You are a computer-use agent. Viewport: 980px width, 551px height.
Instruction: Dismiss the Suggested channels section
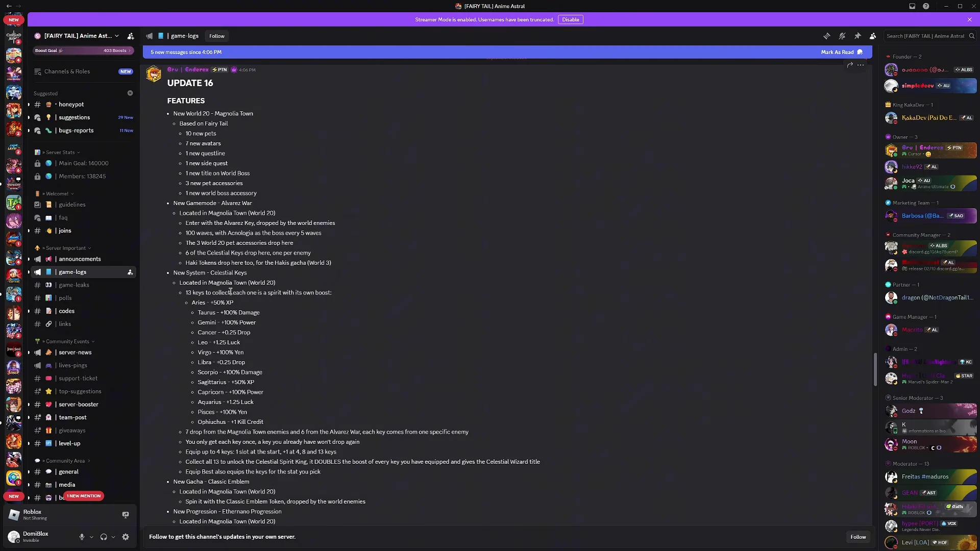click(130, 93)
